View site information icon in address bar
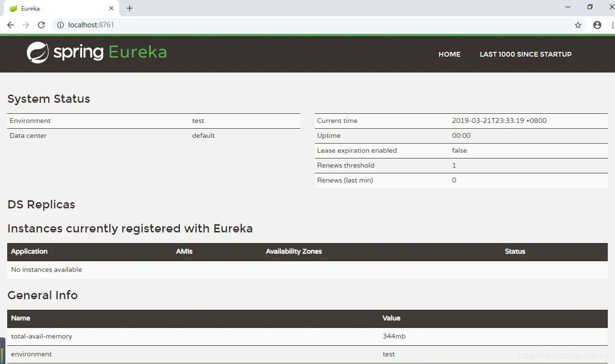Screen dimensions: 615x364 click(60, 25)
